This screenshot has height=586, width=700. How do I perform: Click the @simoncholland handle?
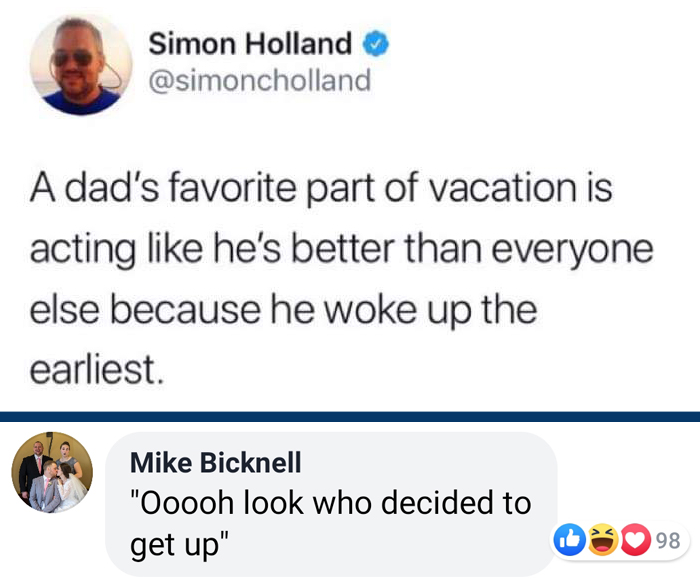click(259, 80)
